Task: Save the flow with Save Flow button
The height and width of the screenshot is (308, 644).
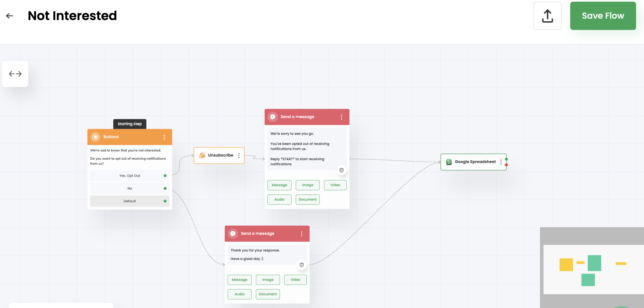Action: [x=603, y=16]
